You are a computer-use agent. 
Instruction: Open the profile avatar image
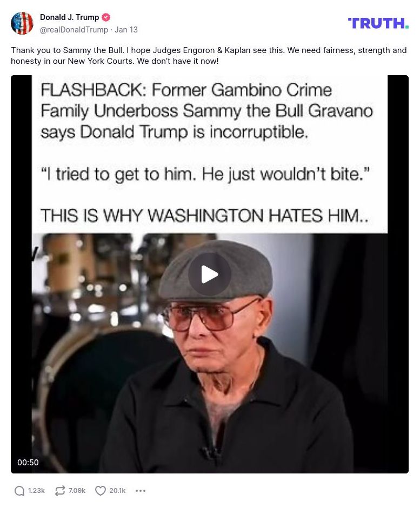[22, 23]
